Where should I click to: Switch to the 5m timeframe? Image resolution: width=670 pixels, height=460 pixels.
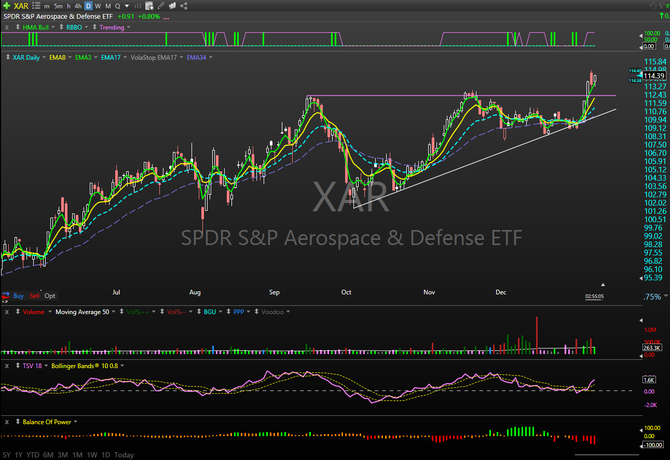click(58, 6)
